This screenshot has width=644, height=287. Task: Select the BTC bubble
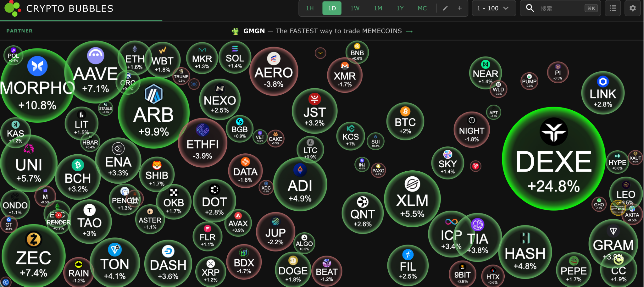[405, 121]
